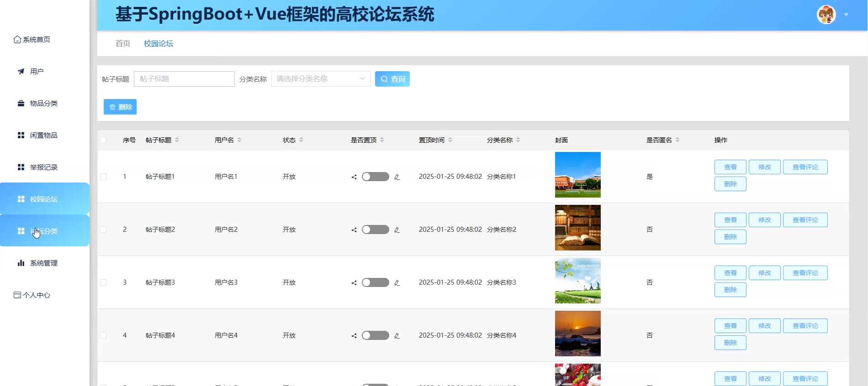Check the checkbox for row 帖子标题4
Screen dimensions: 868x386
[103, 335]
